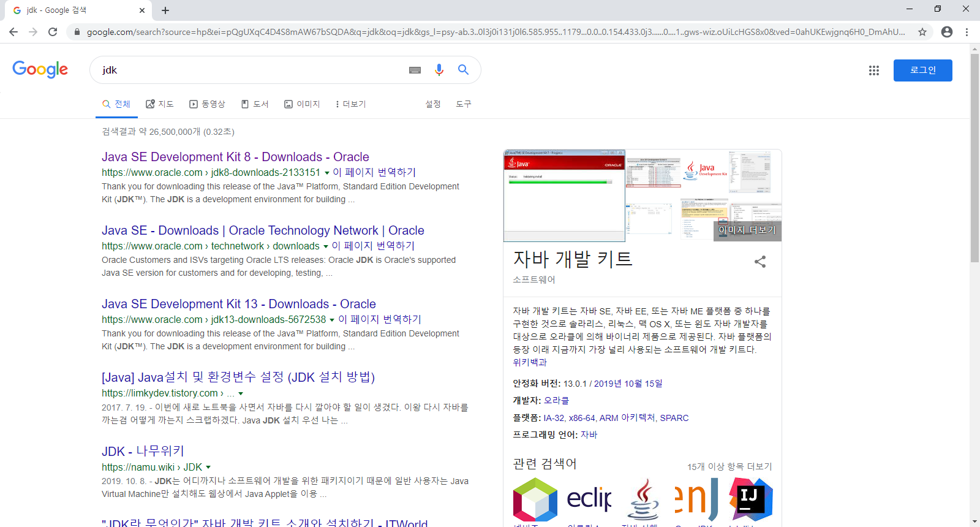The width and height of the screenshot is (980, 527).
Task: Switch to the 도서 tab
Action: pyautogui.click(x=255, y=104)
